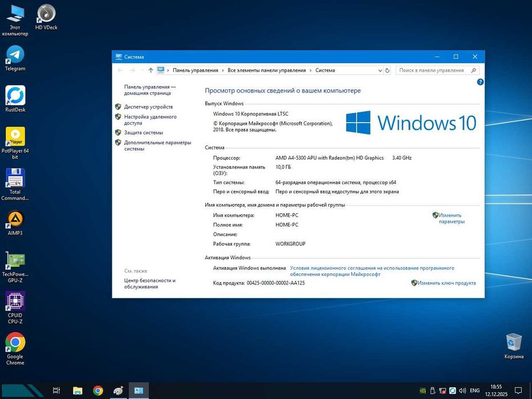Click 'Изменить параметры' link
532x399 pixels.
[x=451, y=218]
